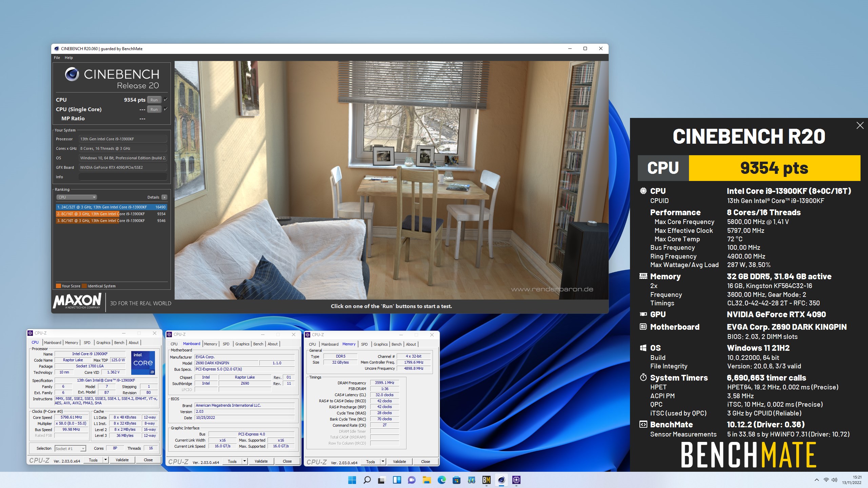
Task: Open Bench tab in first CPU-Z window
Action: (119, 343)
